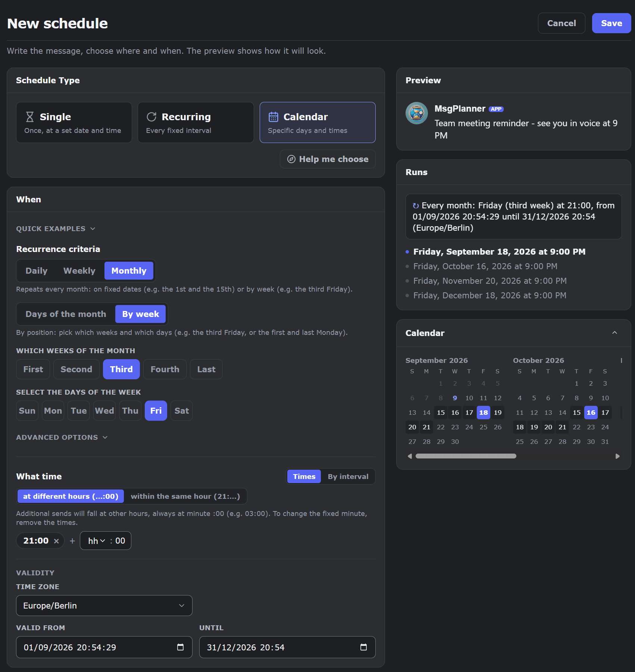
Task: Toggle Mon day of the week
Action: 53,411
